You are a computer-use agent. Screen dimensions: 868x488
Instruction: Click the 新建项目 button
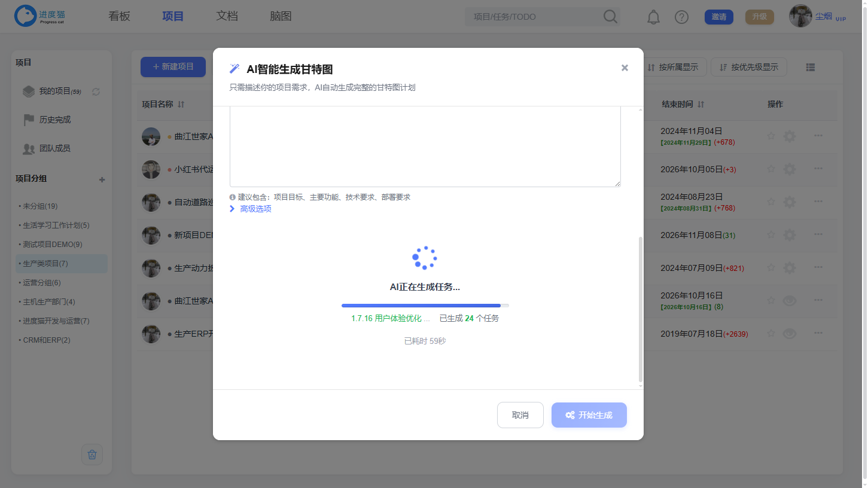tap(173, 67)
